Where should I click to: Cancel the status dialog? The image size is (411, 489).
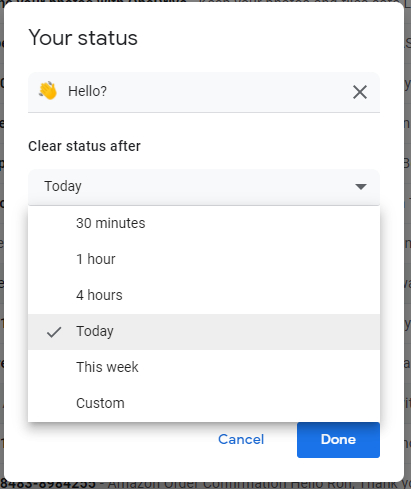click(241, 439)
